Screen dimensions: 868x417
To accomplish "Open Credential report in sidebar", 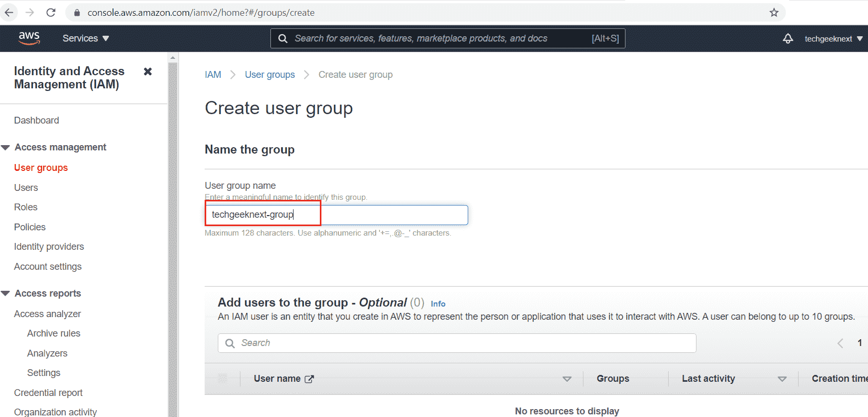I will click(48, 393).
